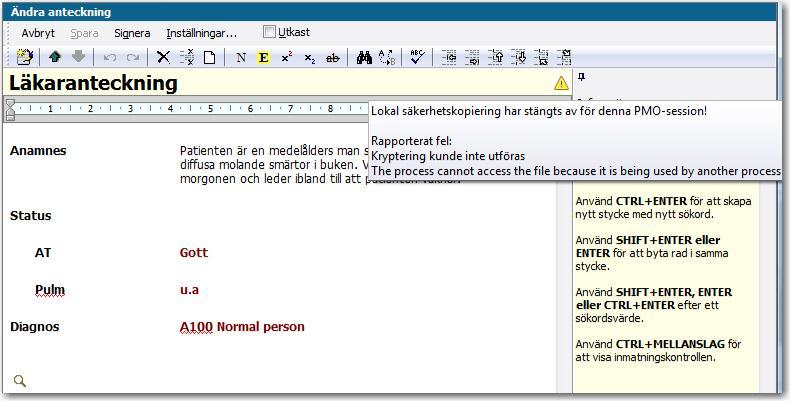Click the magnifier icon at bottom left
The width and height of the screenshot is (790, 401).
pyautogui.click(x=20, y=381)
